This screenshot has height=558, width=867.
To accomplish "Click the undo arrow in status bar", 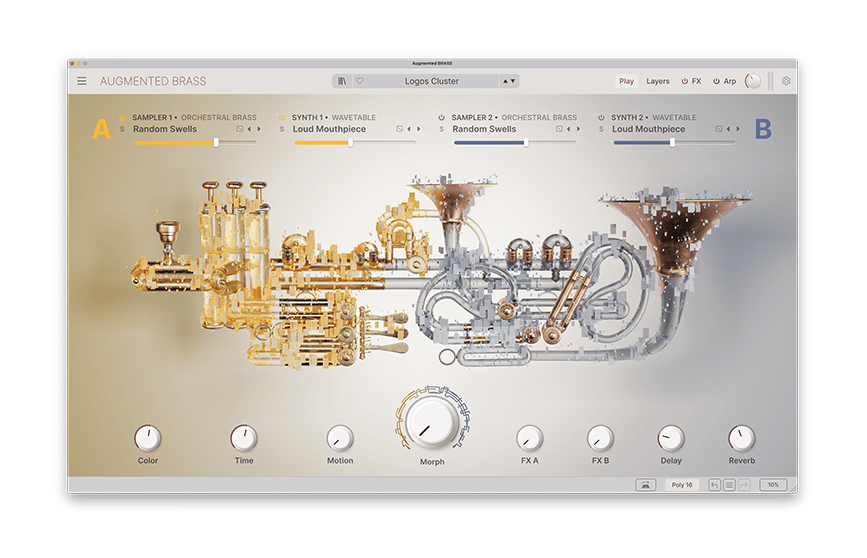I will (714, 485).
